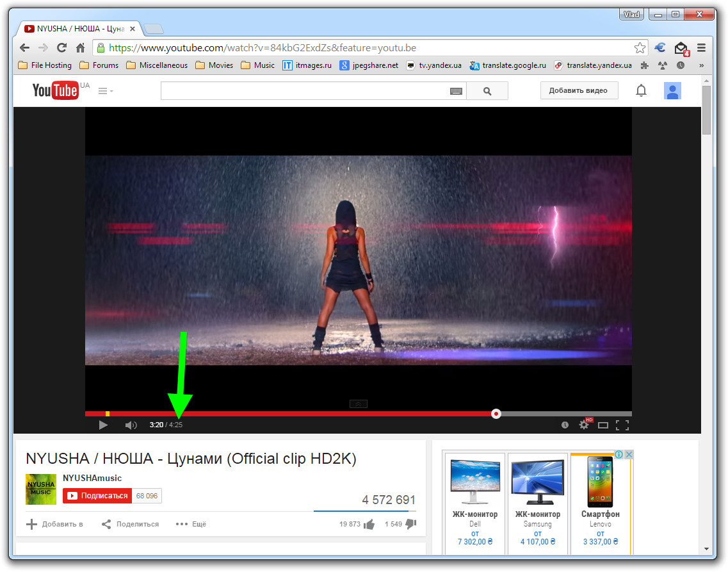Open the euro currency extension icon
This screenshot has height=572, width=728.
coord(659,47)
